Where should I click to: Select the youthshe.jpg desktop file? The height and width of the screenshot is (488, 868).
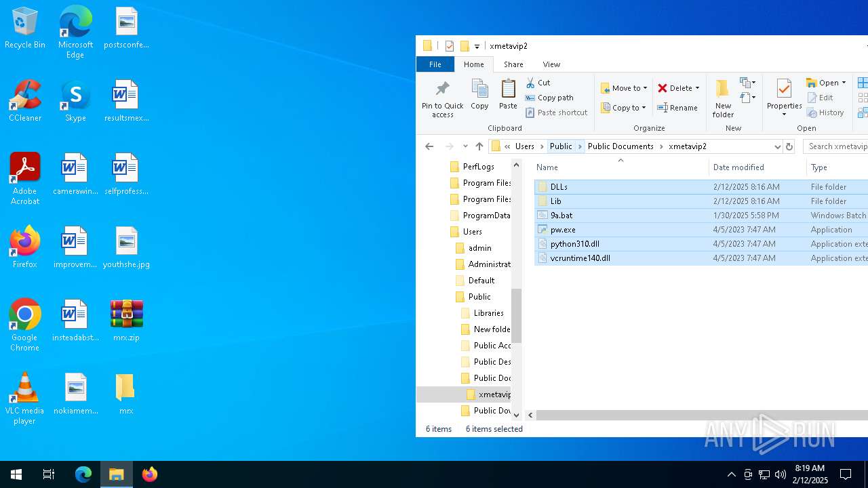click(x=126, y=248)
